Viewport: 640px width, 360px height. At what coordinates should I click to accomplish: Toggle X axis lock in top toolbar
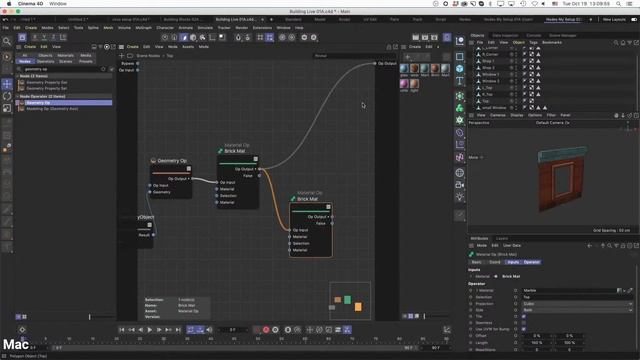(35, 37)
